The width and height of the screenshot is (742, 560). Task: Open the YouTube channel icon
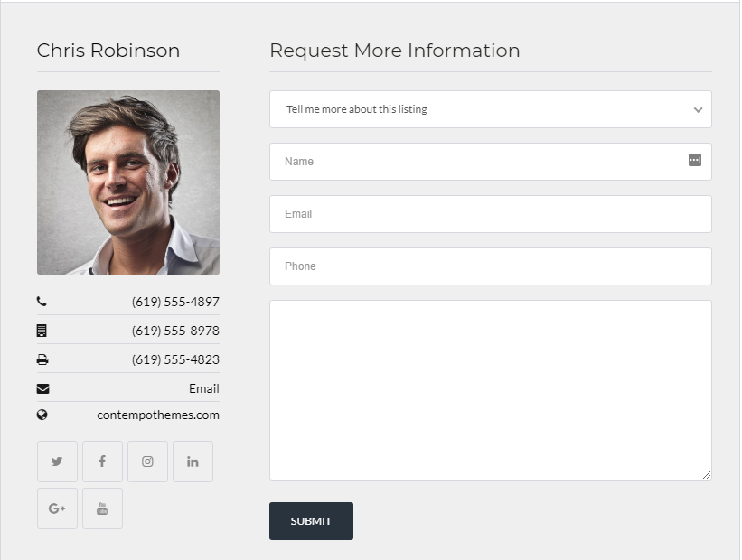pyautogui.click(x=102, y=509)
